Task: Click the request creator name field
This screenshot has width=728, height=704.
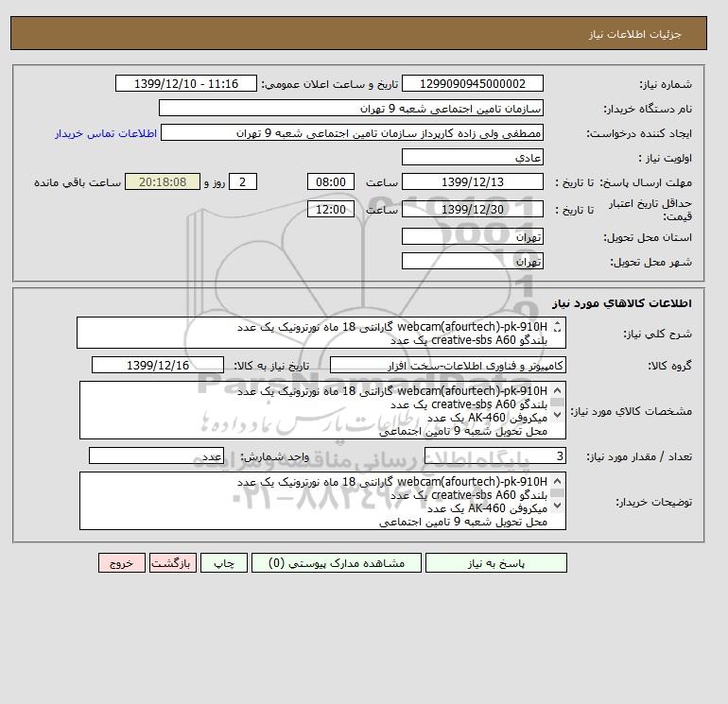Action: tap(352, 132)
